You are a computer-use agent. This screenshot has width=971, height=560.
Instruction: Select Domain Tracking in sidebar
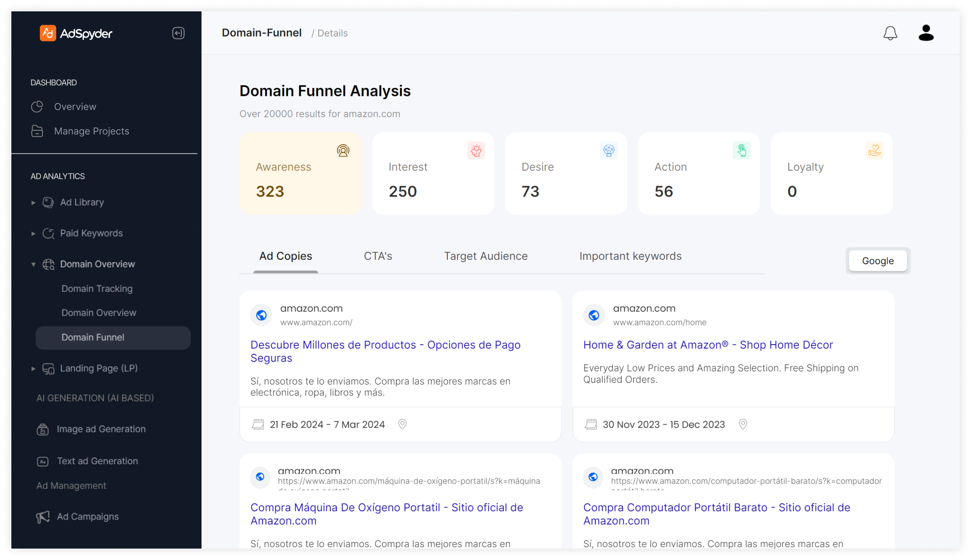click(97, 289)
